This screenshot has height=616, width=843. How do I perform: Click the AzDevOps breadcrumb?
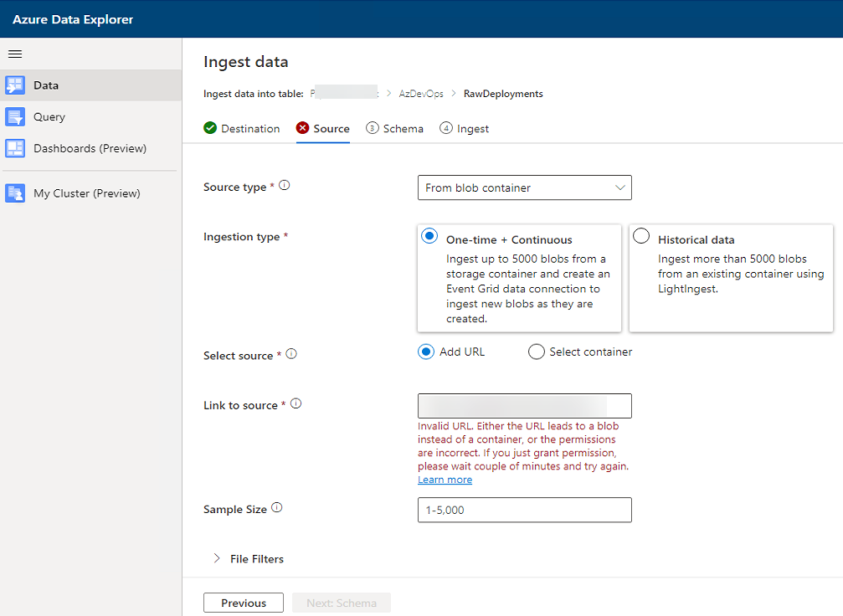tap(421, 94)
